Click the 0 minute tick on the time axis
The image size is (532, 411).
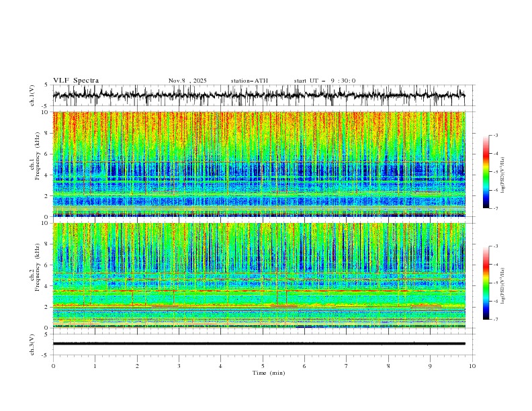[x=53, y=366]
